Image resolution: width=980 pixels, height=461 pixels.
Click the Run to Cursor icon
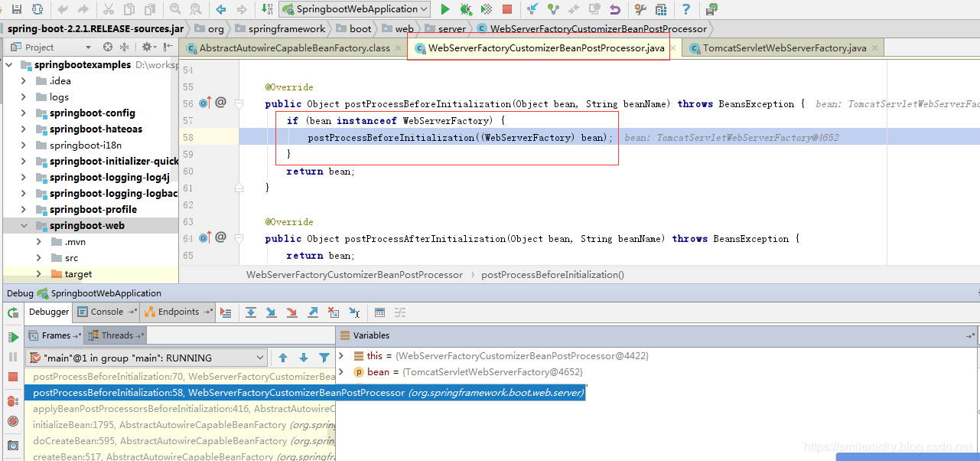coord(354,312)
